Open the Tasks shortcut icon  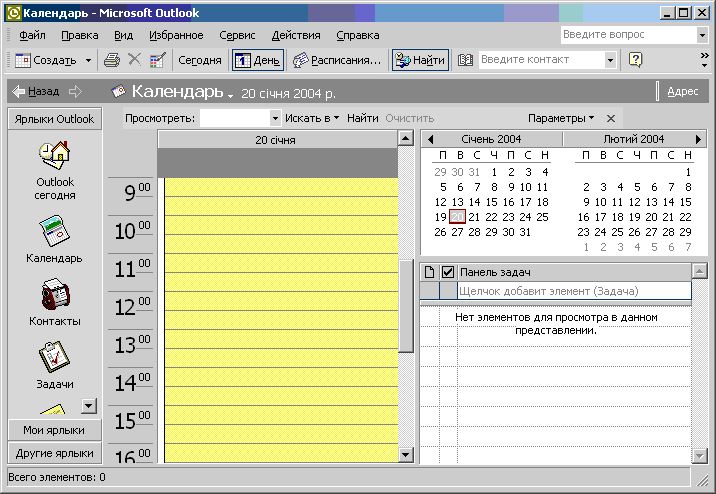(55, 365)
